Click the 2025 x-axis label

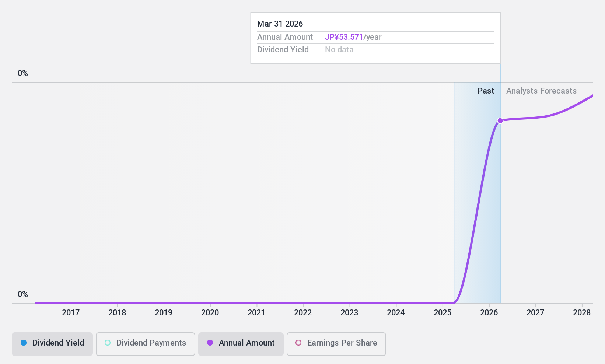pos(443,312)
